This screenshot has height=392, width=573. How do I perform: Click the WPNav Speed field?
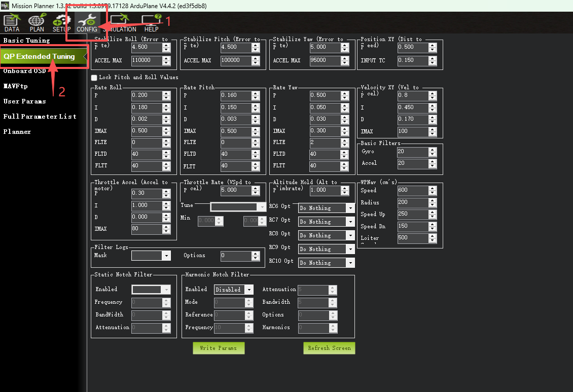[x=413, y=191]
